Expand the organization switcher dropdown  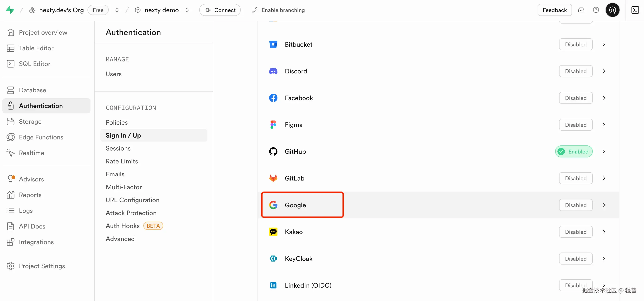(117, 10)
